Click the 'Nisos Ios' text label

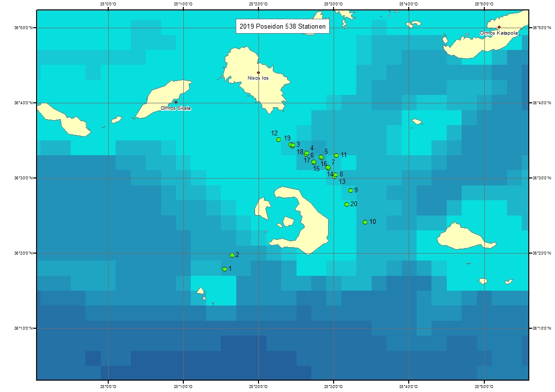[x=258, y=78]
